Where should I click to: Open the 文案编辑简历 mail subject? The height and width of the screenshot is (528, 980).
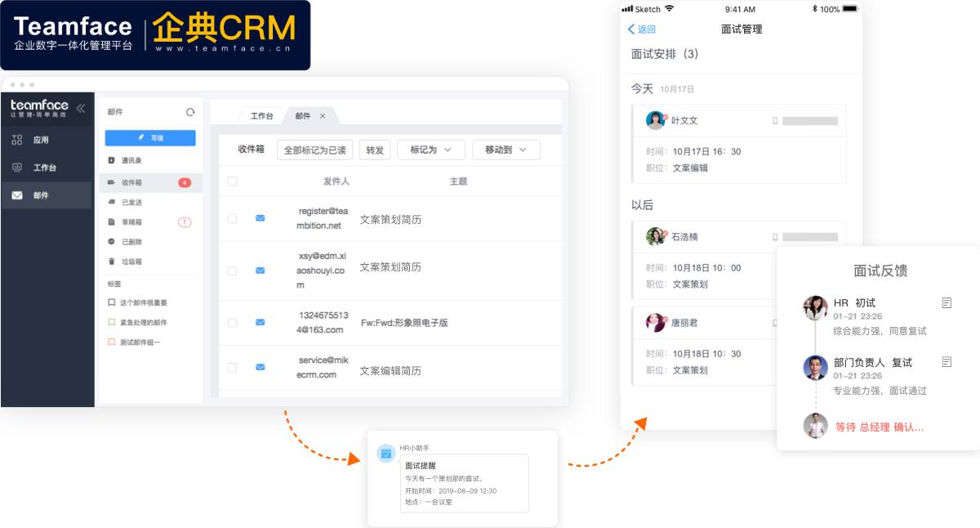[x=390, y=370]
